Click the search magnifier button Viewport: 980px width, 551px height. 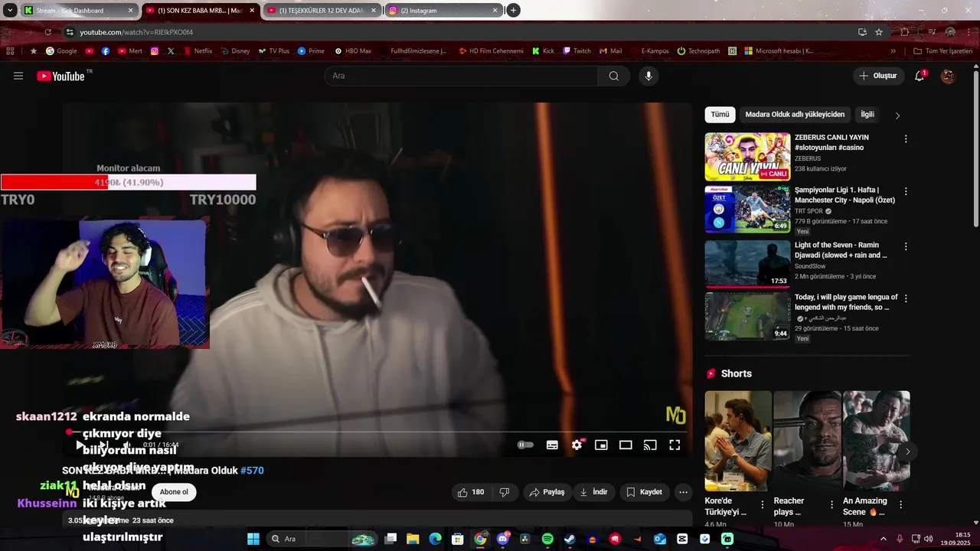coord(614,76)
